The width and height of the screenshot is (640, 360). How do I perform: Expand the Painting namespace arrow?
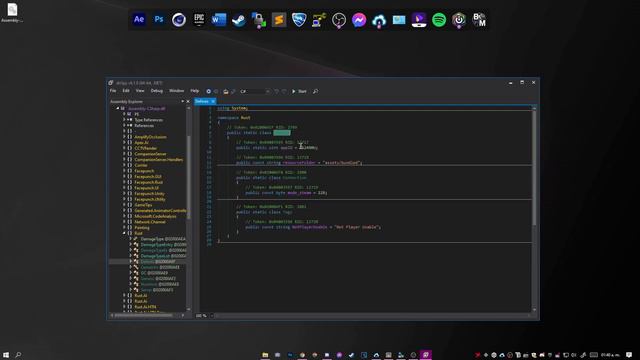(x=124, y=228)
